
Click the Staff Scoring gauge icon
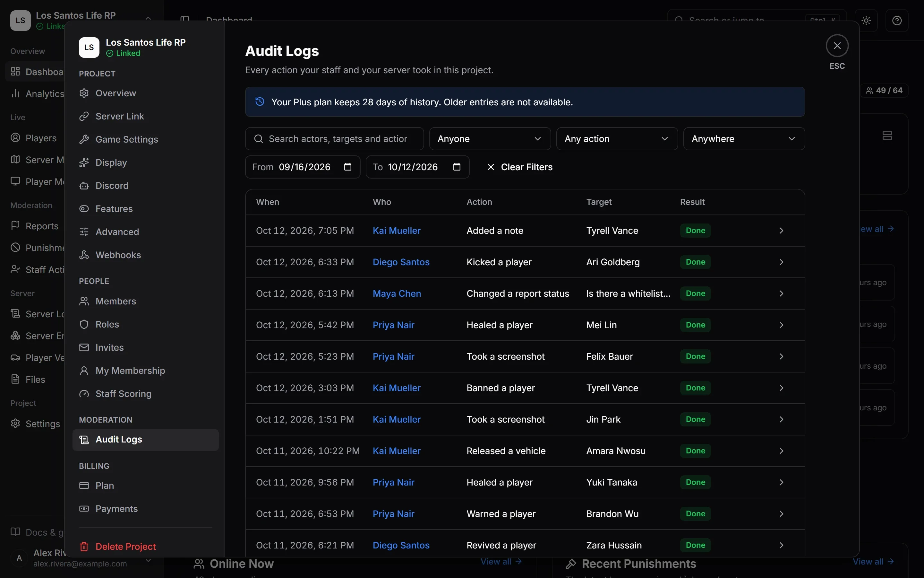point(84,394)
